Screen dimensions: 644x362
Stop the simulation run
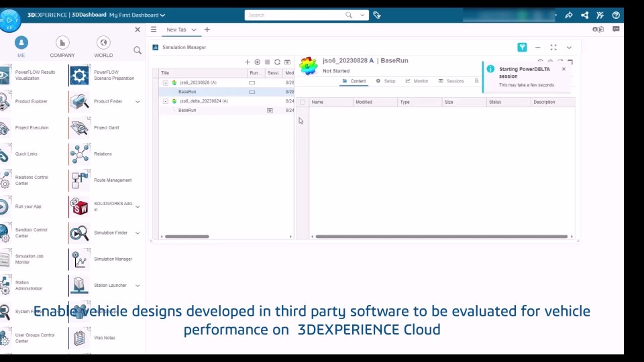coord(268,62)
